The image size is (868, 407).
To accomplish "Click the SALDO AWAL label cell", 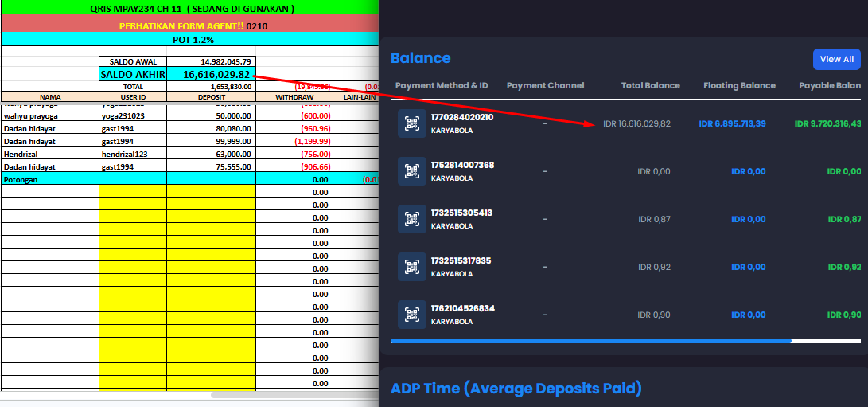I will pos(133,61).
